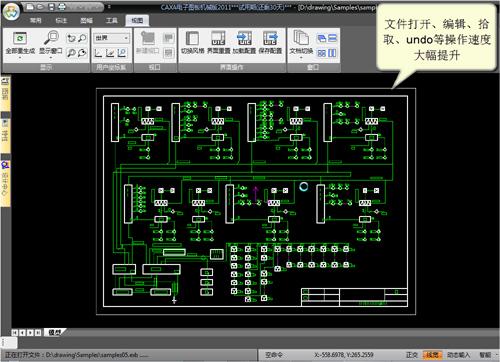Click the save icon in quick access toolbar
This screenshot has height=362, width=500.
pyautogui.click(x=51, y=7)
